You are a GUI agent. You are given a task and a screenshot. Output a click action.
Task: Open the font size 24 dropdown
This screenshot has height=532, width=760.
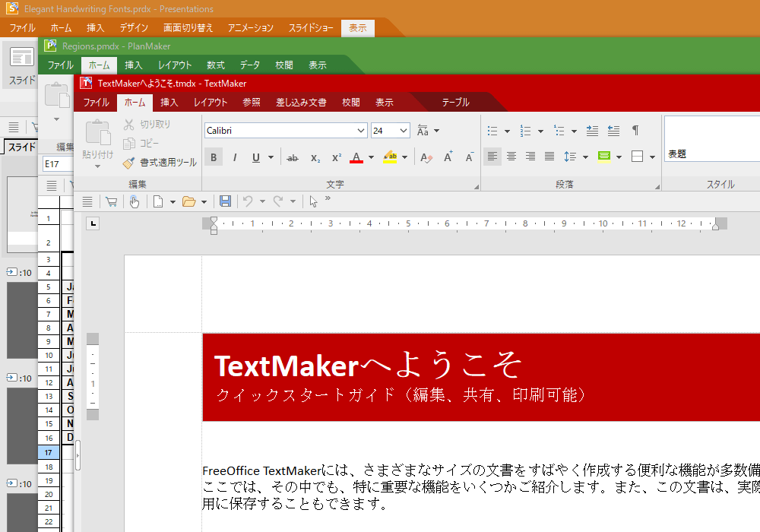click(403, 131)
